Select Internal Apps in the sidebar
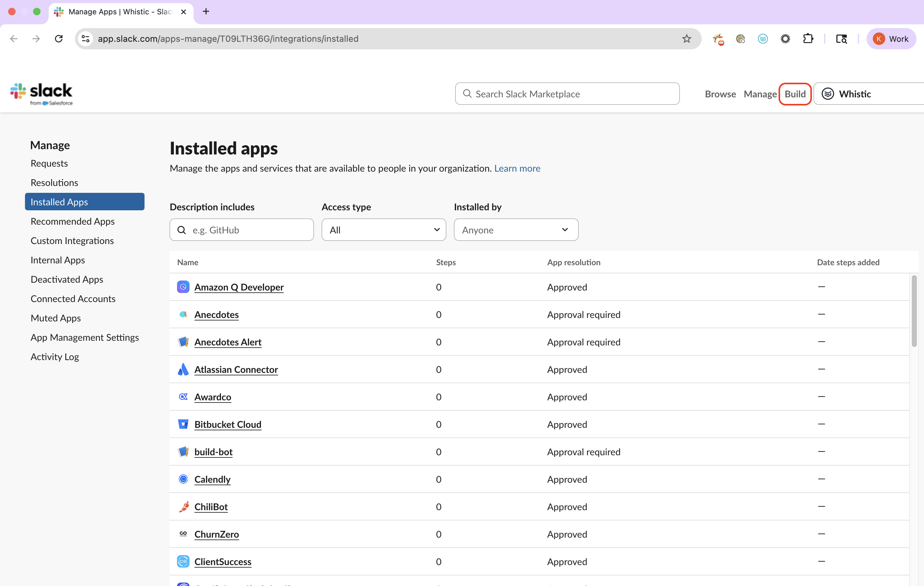 coord(57,260)
